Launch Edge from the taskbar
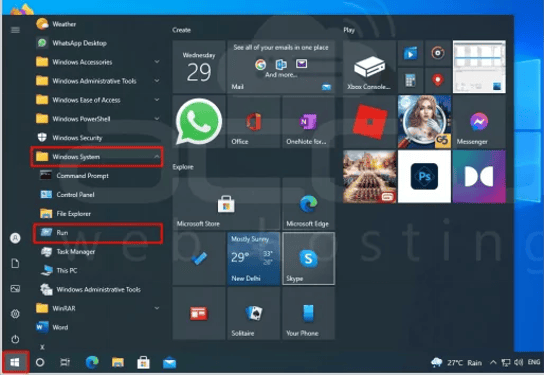 click(92, 363)
